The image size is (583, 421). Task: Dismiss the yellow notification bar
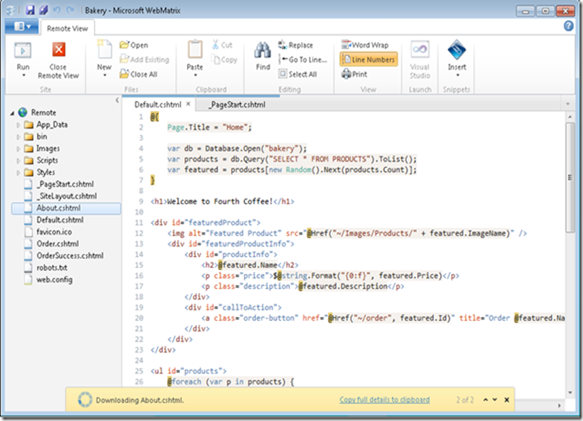pyautogui.click(x=506, y=400)
